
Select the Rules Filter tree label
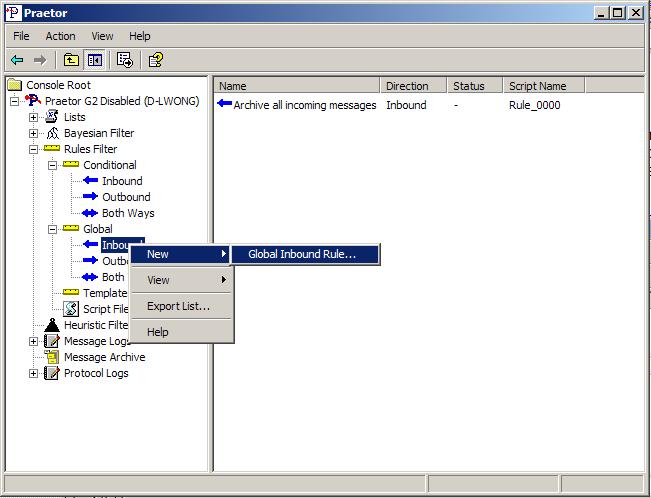pyautogui.click(x=90, y=149)
